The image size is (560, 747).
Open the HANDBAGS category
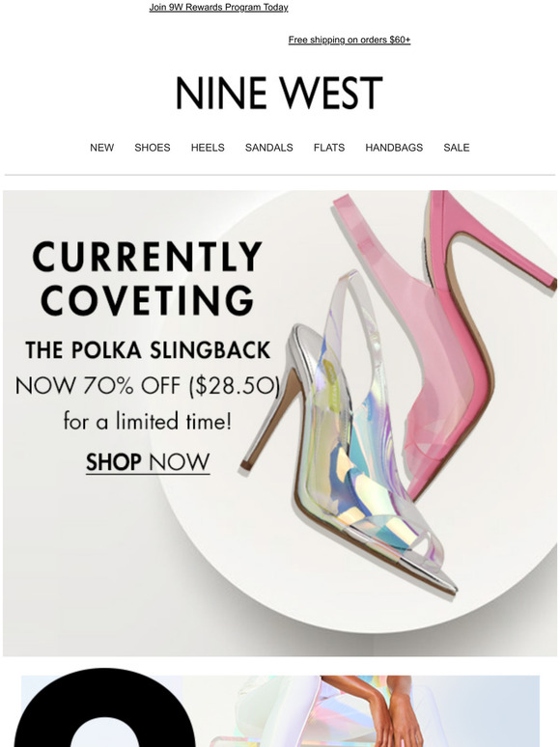pos(394,148)
